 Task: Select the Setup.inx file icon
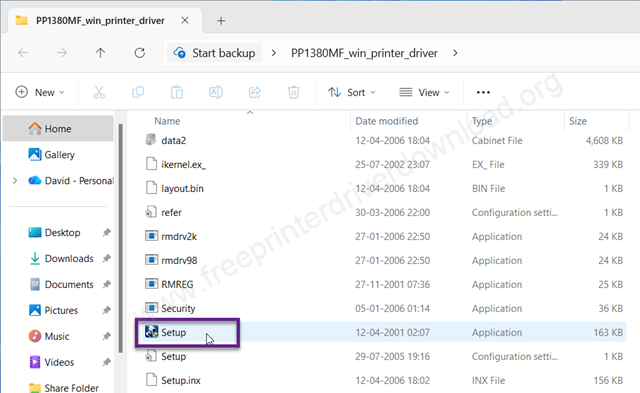click(151, 380)
